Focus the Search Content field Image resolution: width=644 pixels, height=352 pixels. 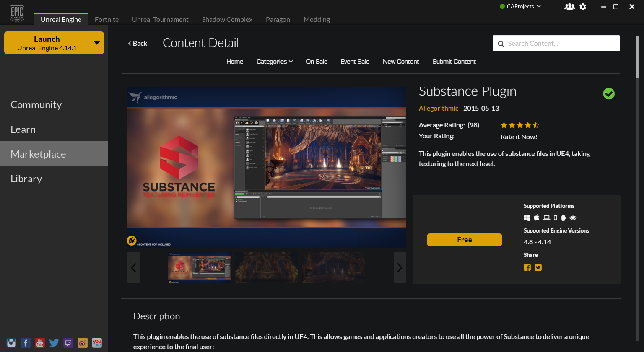pos(556,43)
